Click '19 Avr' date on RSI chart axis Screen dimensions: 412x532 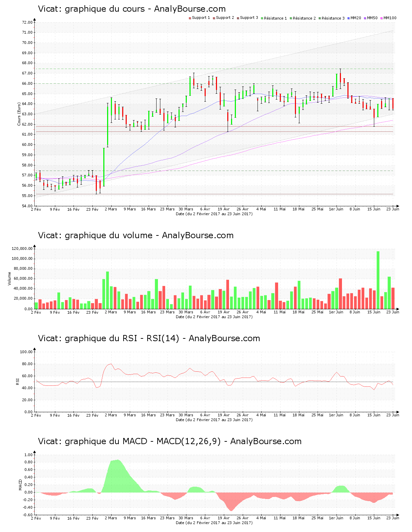pyautogui.click(x=224, y=415)
